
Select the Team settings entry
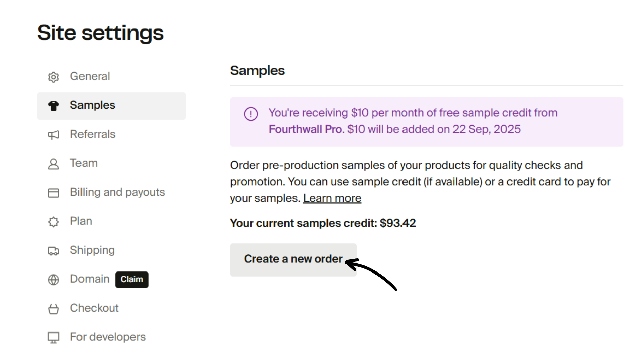pos(84,163)
